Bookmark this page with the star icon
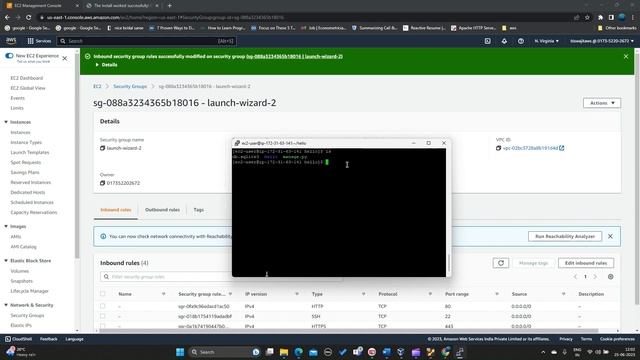Image resolution: width=640 pixels, height=360 pixels. [587, 17]
